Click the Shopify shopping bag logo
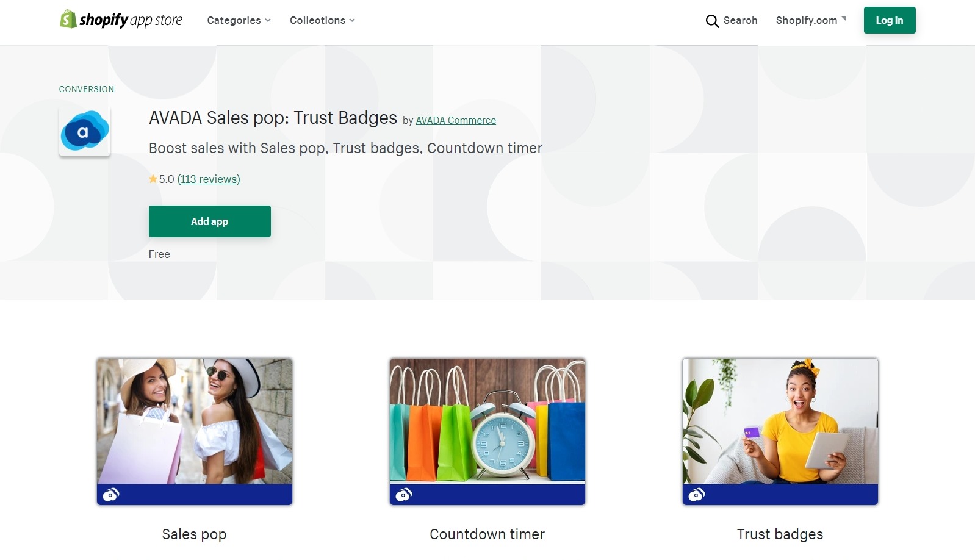 pyautogui.click(x=68, y=20)
